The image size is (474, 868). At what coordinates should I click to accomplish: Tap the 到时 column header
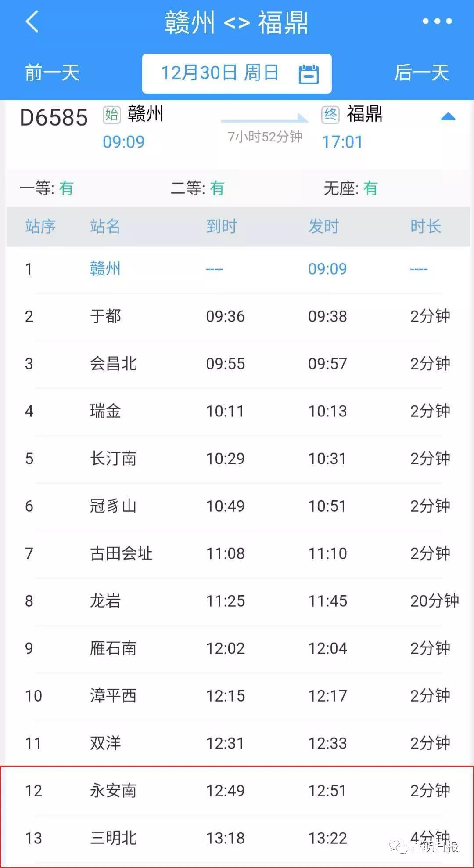pos(222,227)
